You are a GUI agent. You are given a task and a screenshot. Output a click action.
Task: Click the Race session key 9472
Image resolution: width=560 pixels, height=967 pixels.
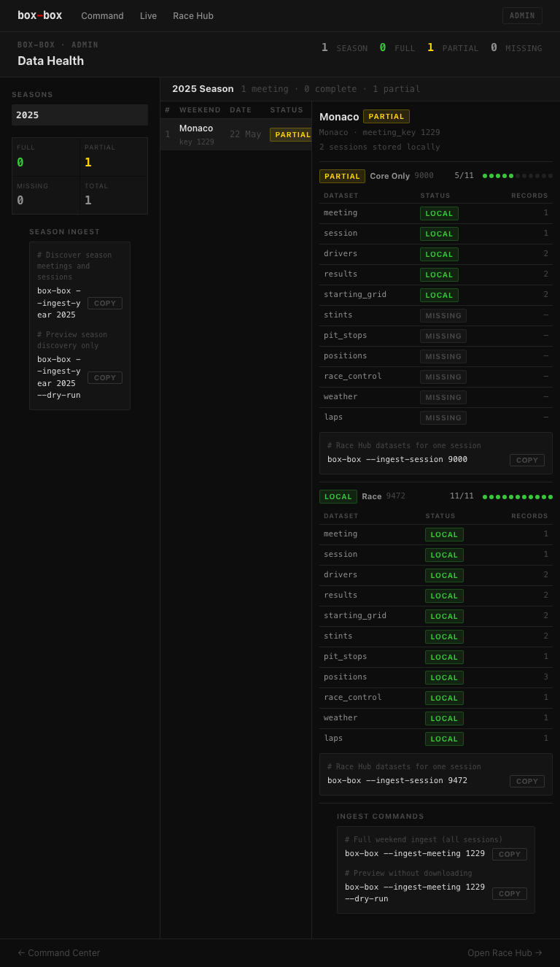tap(396, 496)
